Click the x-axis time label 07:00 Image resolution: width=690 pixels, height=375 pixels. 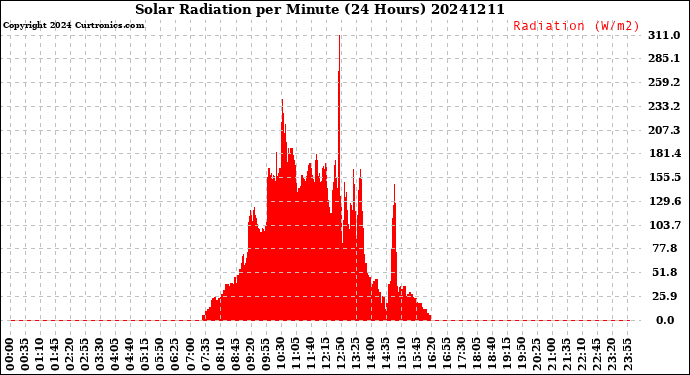[x=190, y=355]
